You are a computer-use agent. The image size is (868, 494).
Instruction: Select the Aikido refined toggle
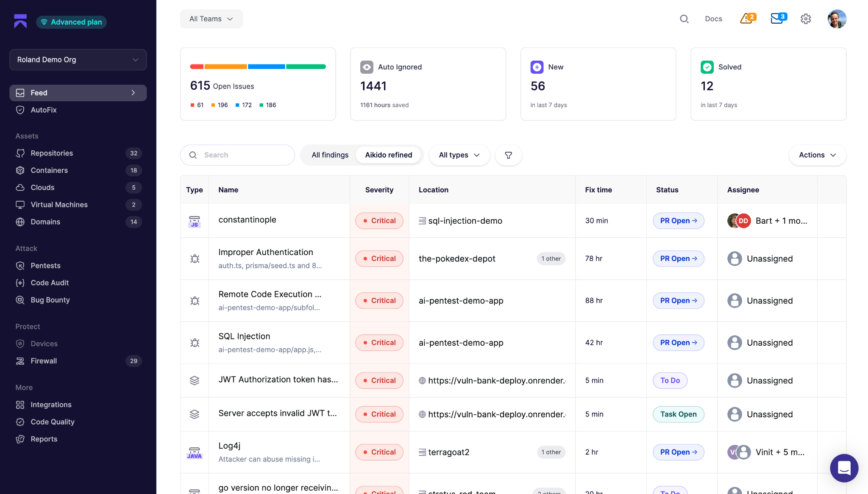point(388,155)
